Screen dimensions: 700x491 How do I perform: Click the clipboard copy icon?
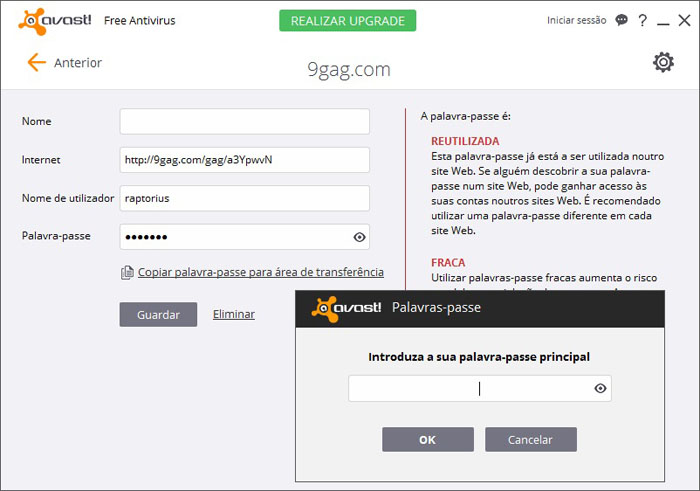[127, 272]
